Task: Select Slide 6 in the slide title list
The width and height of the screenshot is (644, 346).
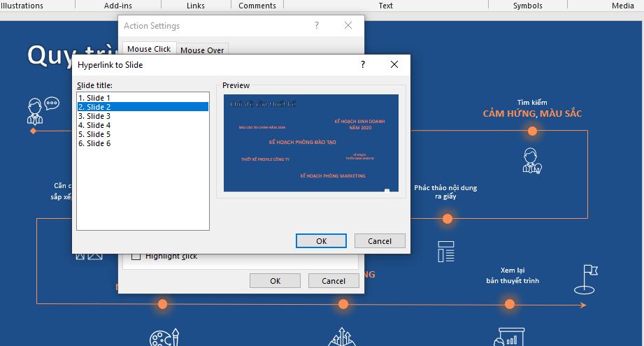Action: point(143,143)
